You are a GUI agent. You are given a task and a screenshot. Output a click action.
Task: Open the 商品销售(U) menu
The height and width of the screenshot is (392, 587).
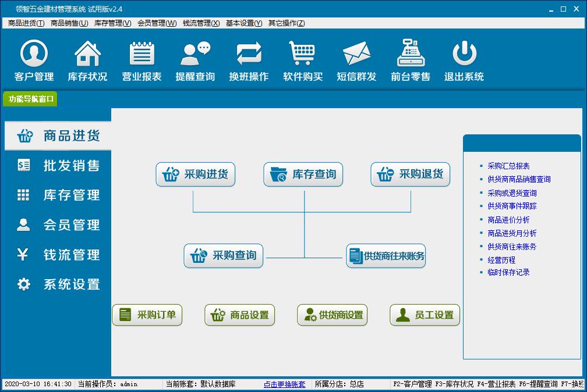tap(69, 23)
